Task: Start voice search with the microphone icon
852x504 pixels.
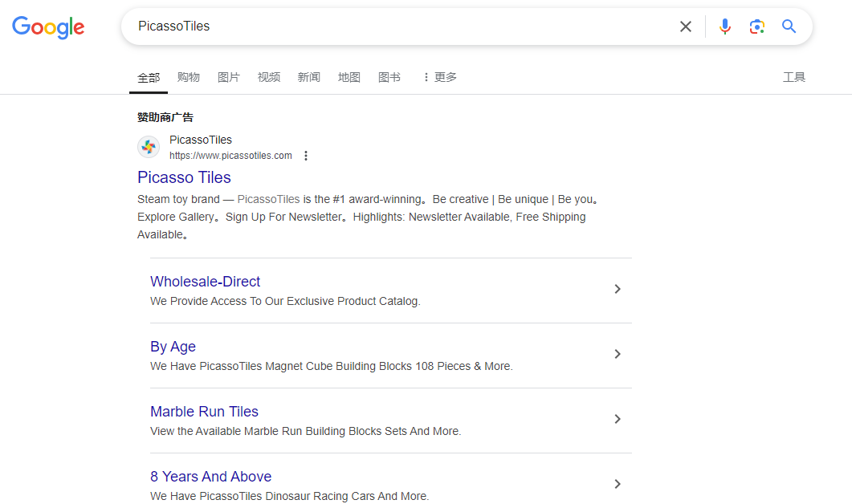Action: coord(725,26)
